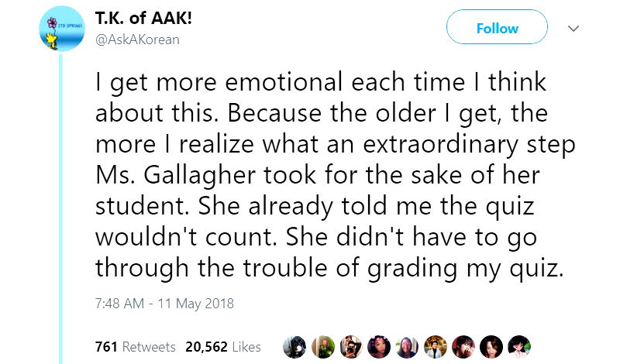Expand the tweet options chevron menu
The width and height of the screenshot is (620, 364).
tap(573, 29)
